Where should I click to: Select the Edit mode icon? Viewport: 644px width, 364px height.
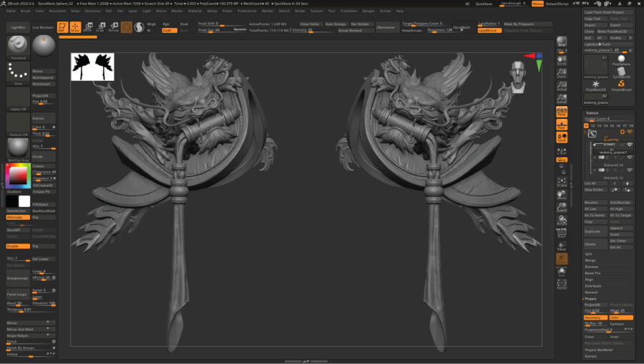(62, 27)
